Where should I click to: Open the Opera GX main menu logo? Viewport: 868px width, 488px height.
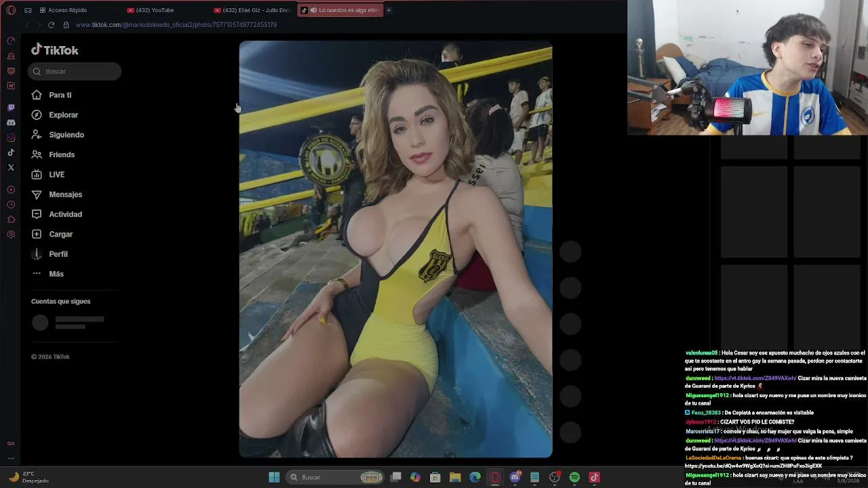coord(11,10)
